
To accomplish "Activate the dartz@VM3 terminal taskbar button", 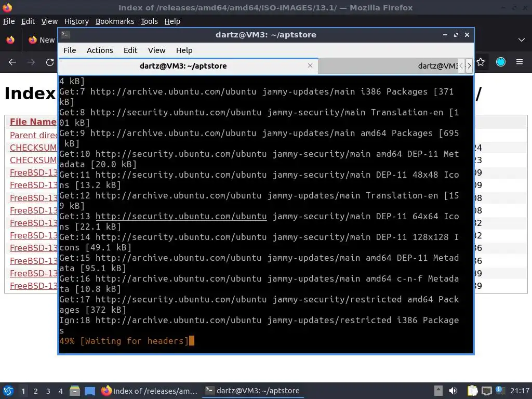I will tap(253, 391).
